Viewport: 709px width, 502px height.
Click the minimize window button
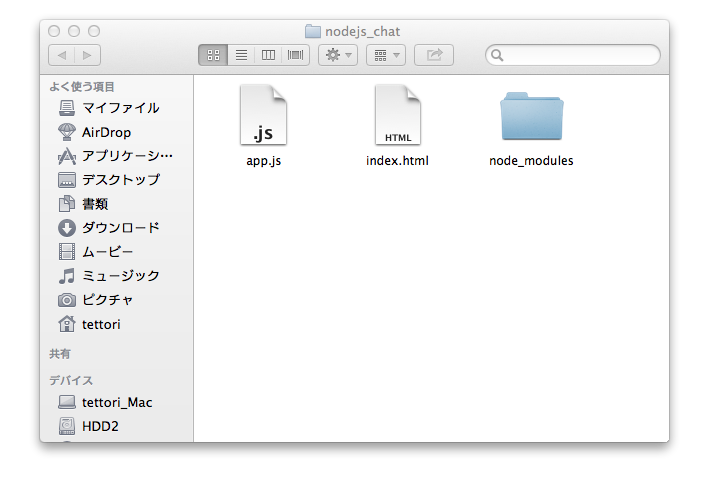click(x=74, y=31)
